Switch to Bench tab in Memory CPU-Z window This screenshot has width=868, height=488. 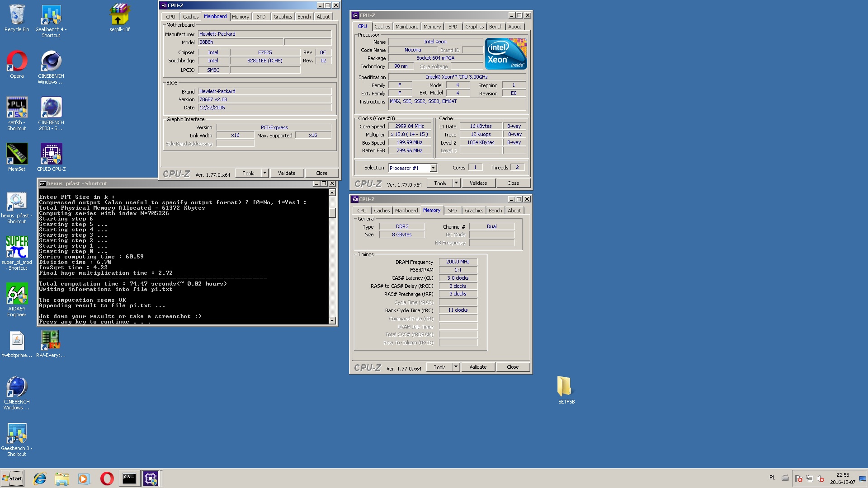click(x=495, y=211)
